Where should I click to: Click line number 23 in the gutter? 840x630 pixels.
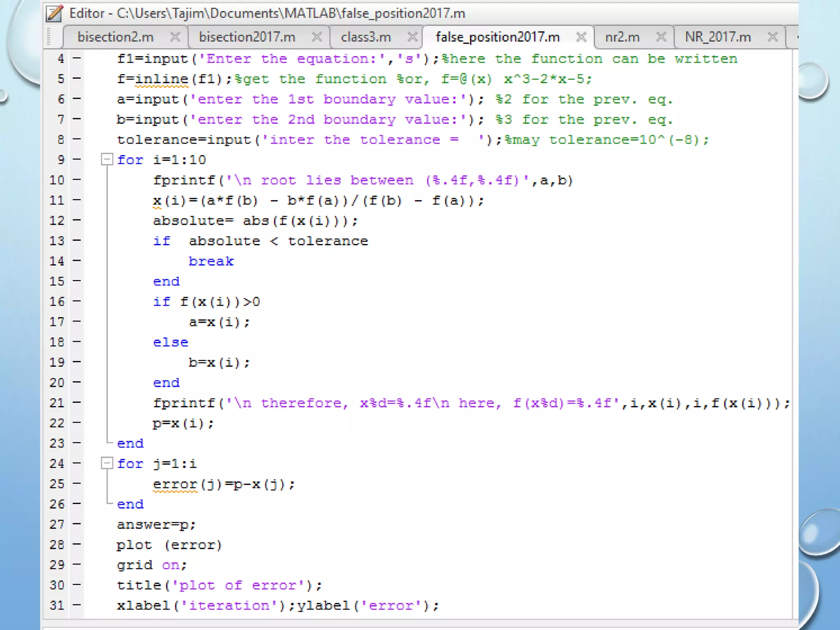57,443
